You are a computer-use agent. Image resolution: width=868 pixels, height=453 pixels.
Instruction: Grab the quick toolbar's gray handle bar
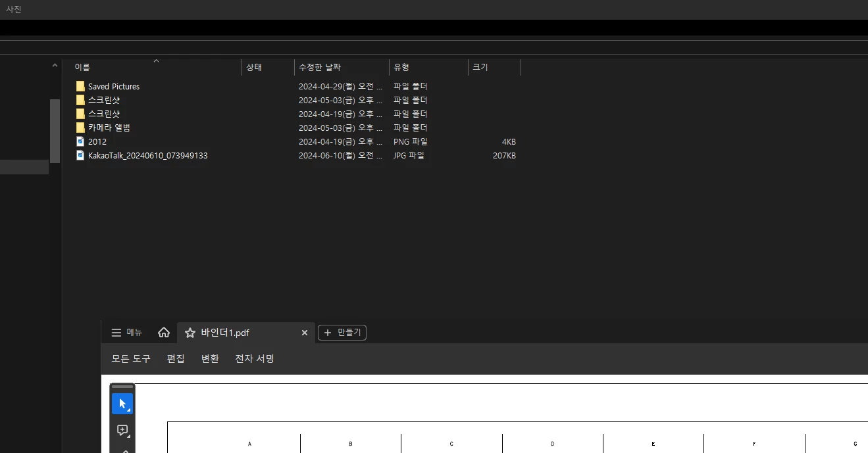click(122, 387)
